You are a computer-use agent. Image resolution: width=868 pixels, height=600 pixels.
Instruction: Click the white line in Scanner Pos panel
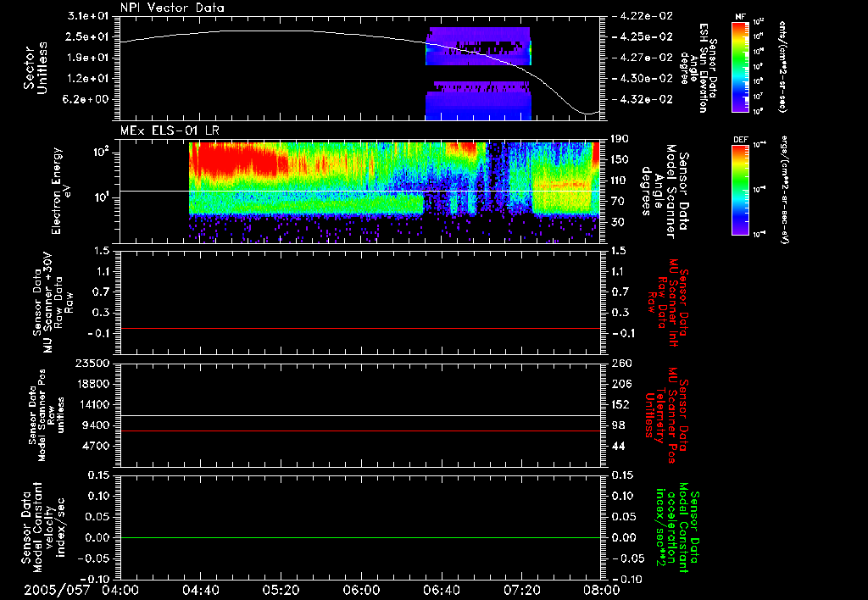click(x=359, y=416)
